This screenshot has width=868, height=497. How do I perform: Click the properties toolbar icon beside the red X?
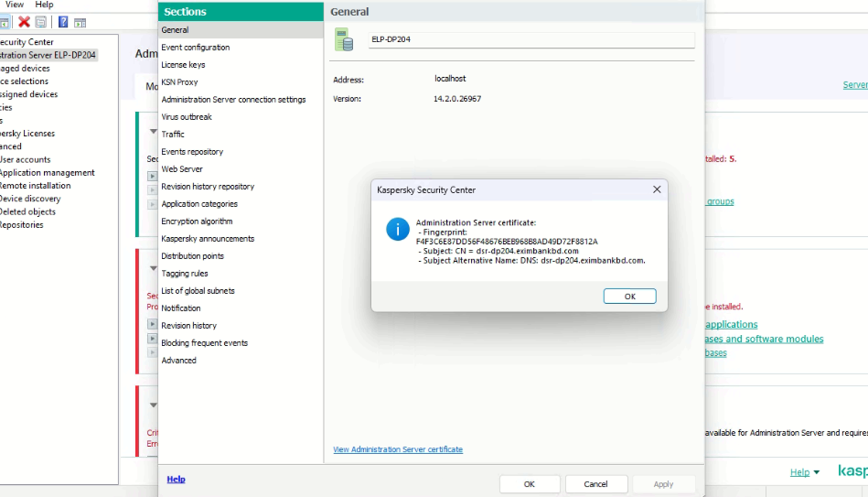pos(41,22)
